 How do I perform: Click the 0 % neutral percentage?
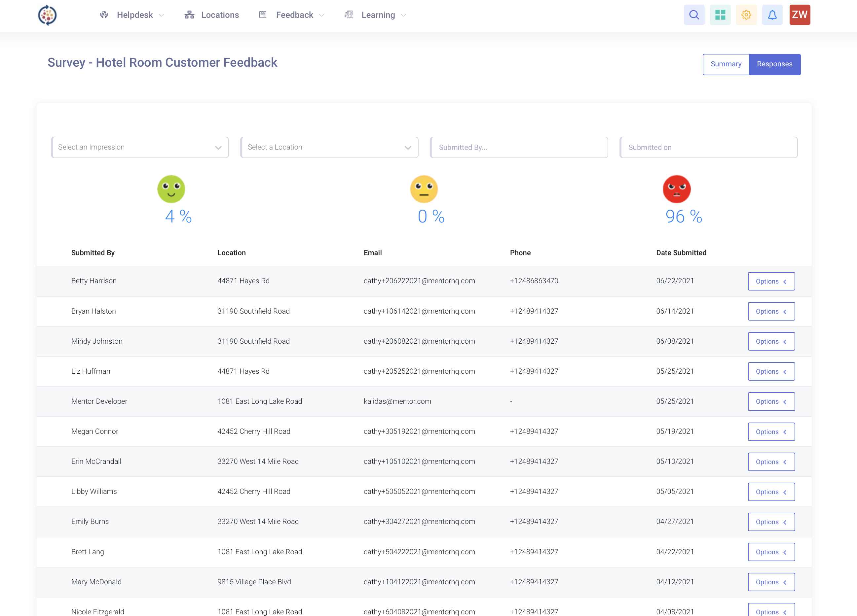click(x=431, y=217)
